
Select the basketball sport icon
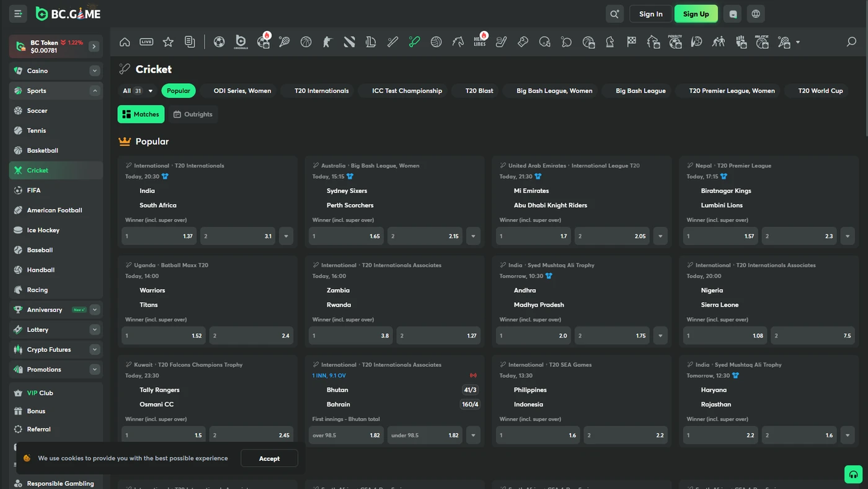click(x=306, y=42)
